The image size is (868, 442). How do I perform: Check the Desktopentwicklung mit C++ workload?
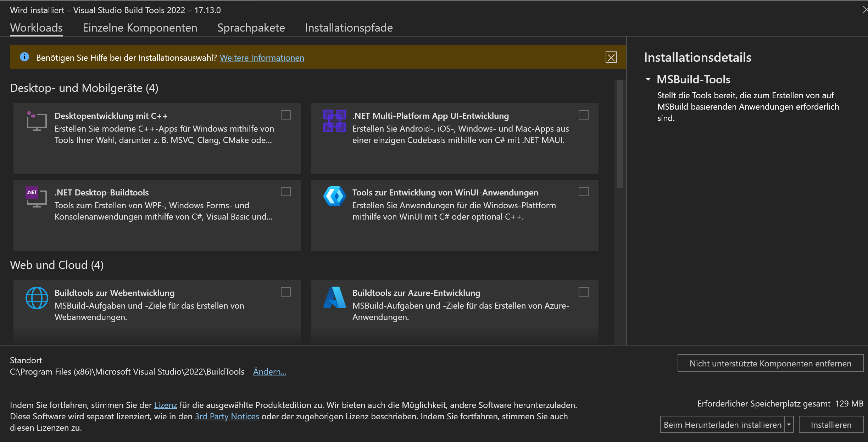[x=286, y=115]
